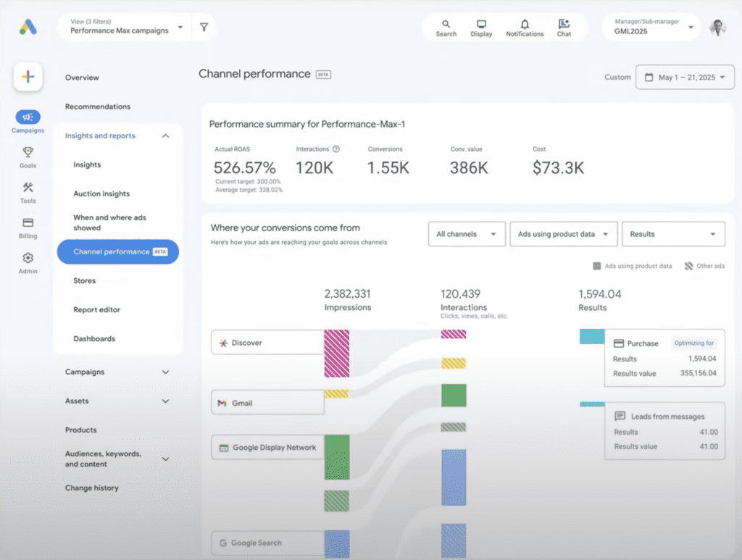The width and height of the screenshot is (742, 560).
Task: Open the Results dropdown
Action: point(673,234)
